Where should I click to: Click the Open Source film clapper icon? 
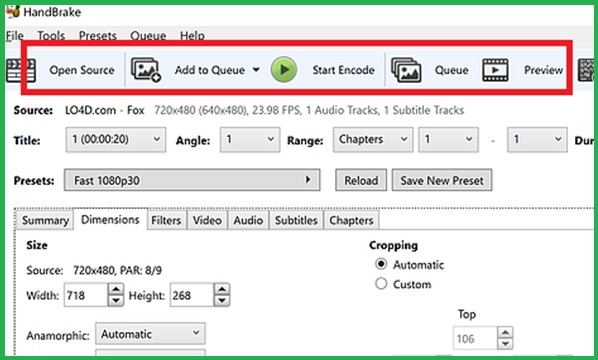pos(21,70)
